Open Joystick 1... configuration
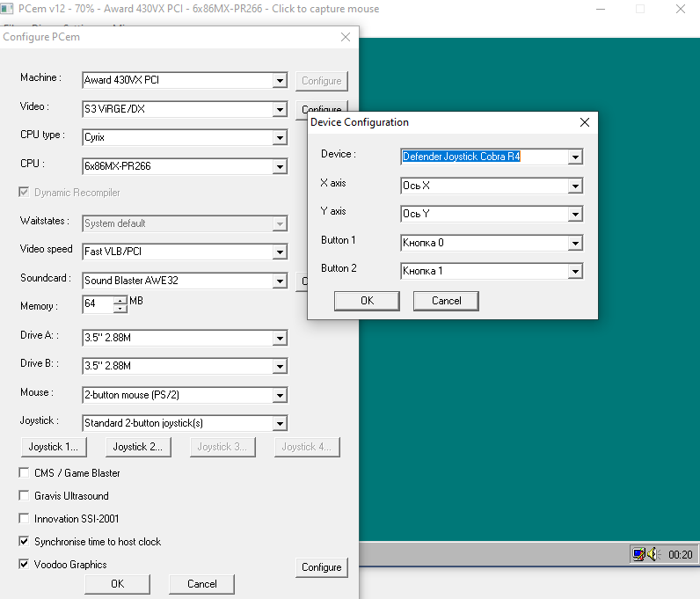 [54, 447]
